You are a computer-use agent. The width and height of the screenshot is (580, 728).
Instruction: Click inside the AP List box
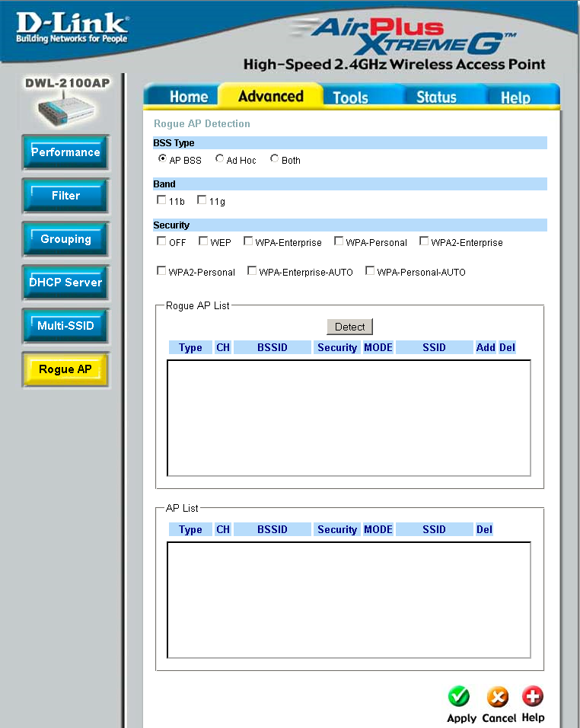(x=349, y=600)
